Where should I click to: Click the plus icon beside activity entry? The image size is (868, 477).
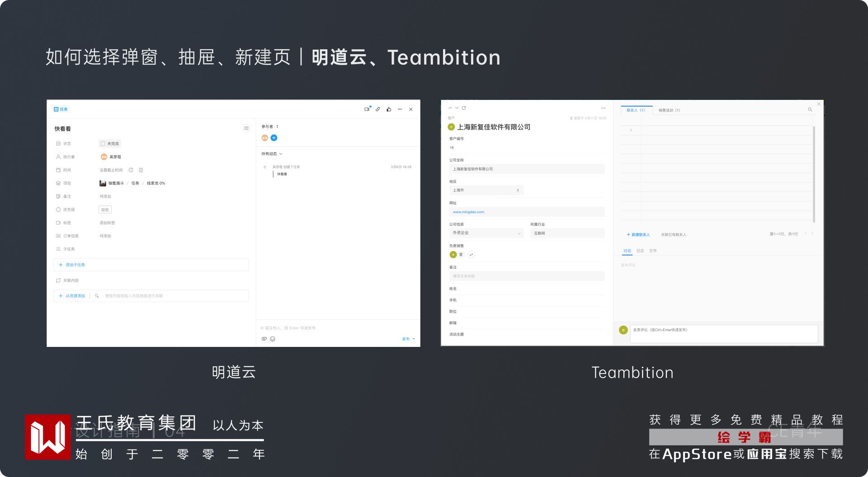pos(265,167)
